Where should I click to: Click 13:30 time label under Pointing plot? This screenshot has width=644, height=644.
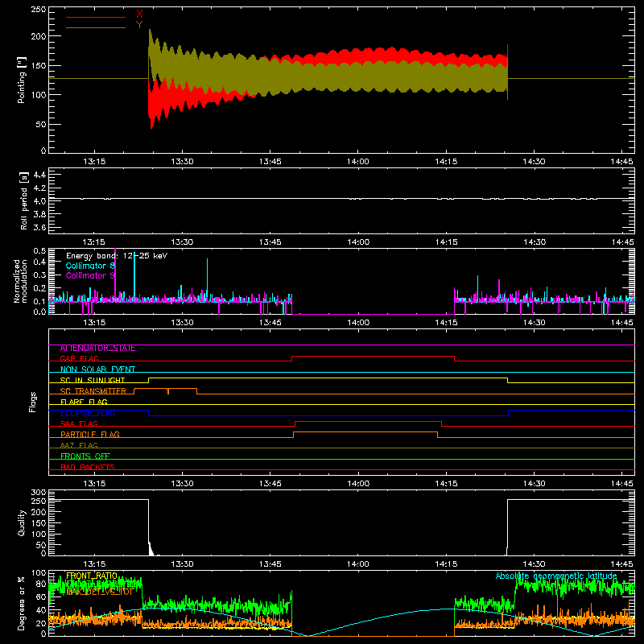click(182, 162)
